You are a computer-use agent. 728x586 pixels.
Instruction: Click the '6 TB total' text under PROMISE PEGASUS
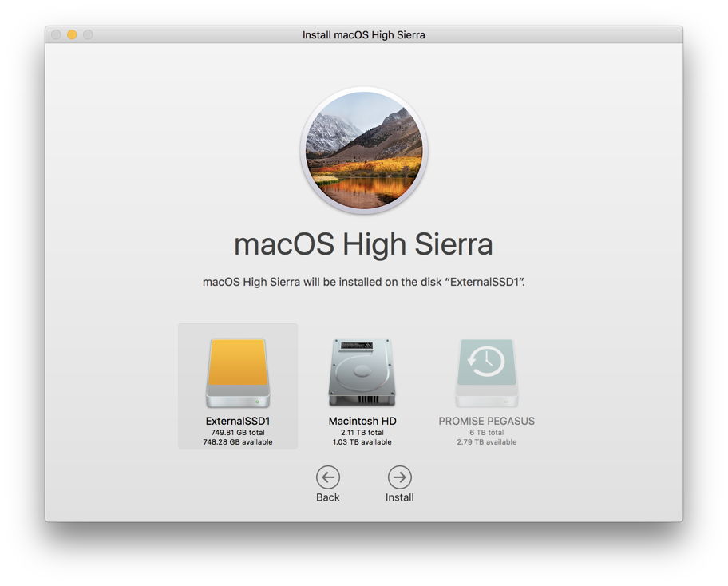tap(486, 431)
